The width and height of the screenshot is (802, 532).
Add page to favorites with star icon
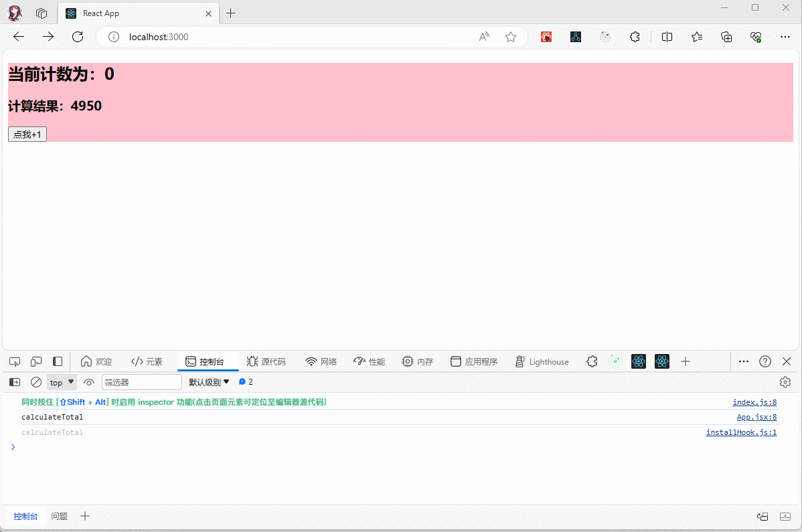click(x=511, y=37)
